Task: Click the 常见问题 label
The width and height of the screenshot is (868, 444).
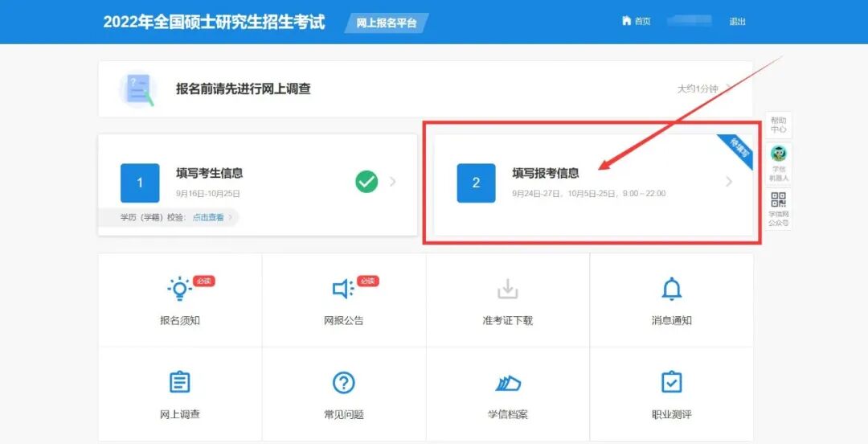Action: coord(344,414)
